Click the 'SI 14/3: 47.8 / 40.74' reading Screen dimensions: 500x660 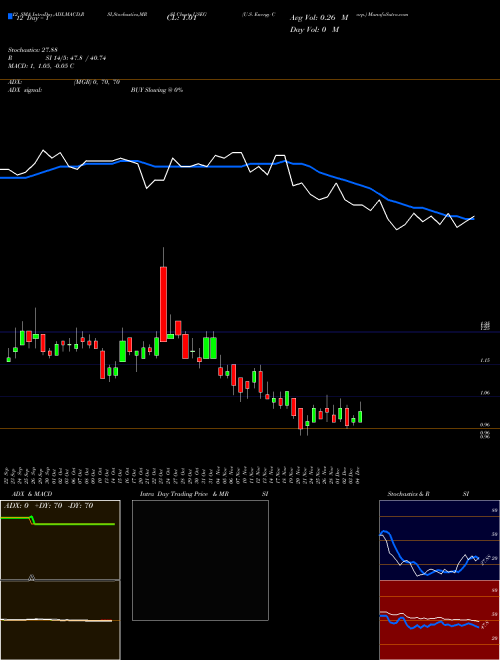[x=76, y=58]
